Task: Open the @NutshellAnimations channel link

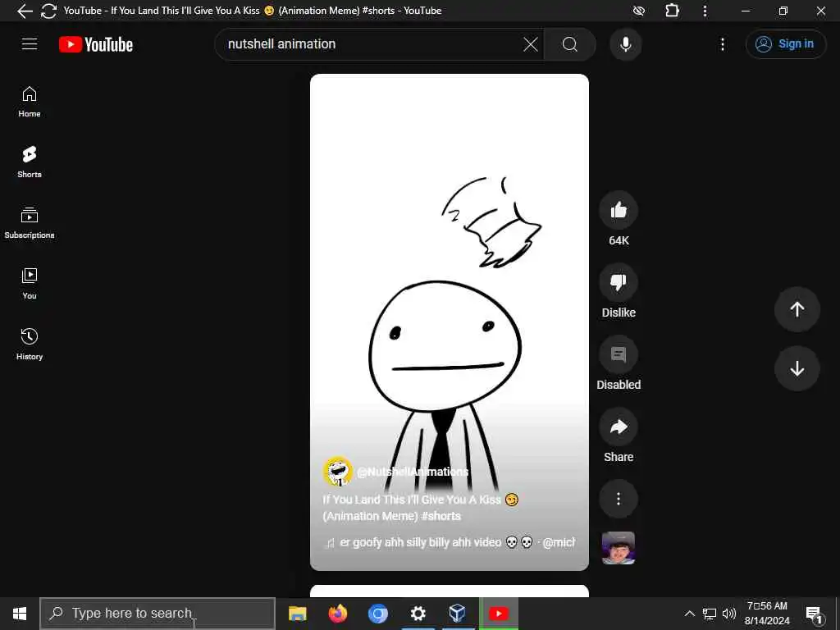Action: (413, 472)
